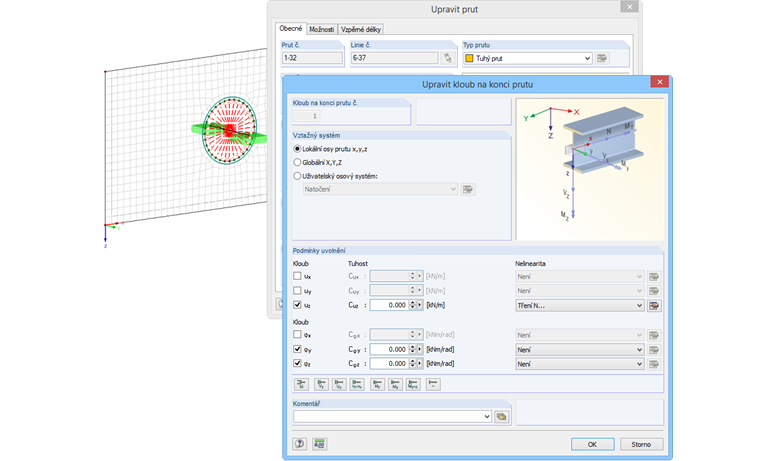Open Typ prutu dropdown showing Tuhý prut
Image resolution: width=760 pixels, height=461 pixels.
click(x=527, y=58)
